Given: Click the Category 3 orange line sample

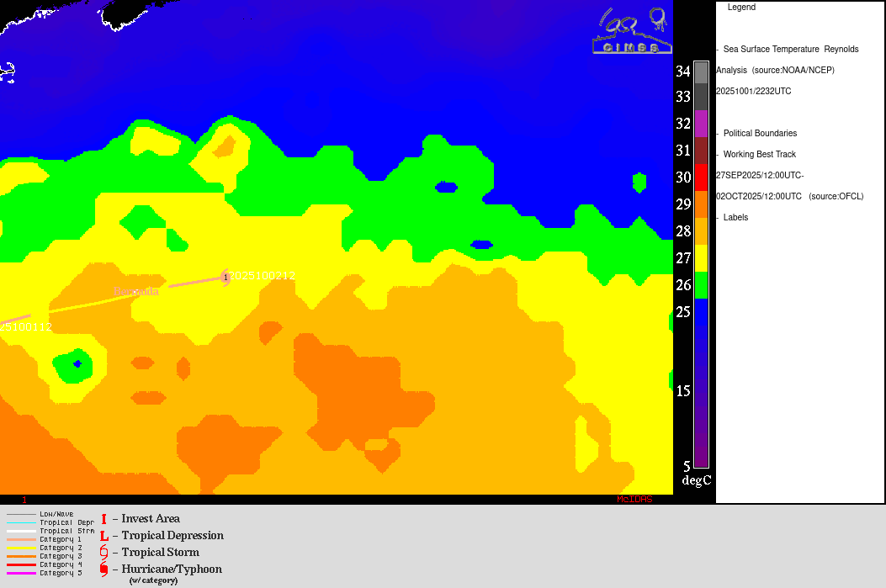Looking at the screenshot, I should [21, 556].
